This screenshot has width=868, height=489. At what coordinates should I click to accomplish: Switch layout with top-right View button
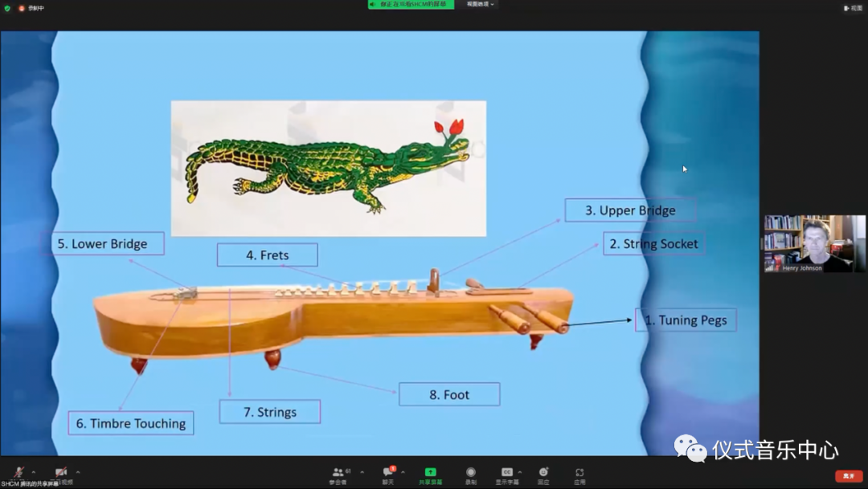(x=853, y=8)
